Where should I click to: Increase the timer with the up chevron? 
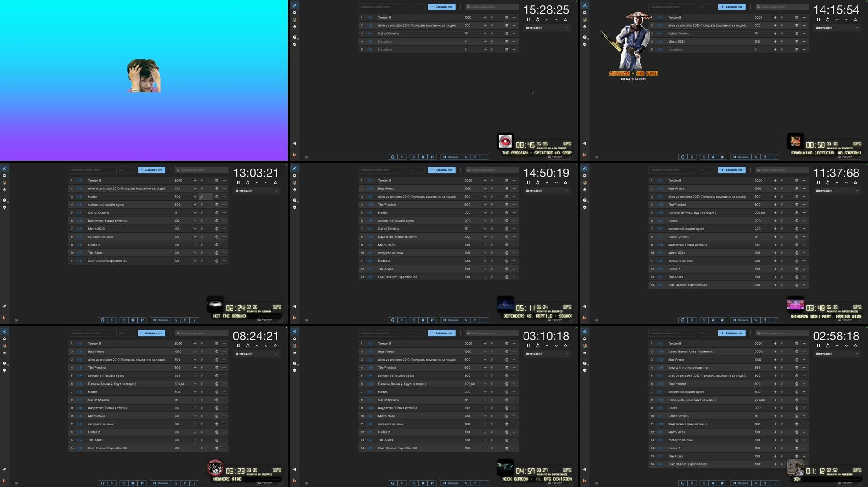tap(256, 182)
